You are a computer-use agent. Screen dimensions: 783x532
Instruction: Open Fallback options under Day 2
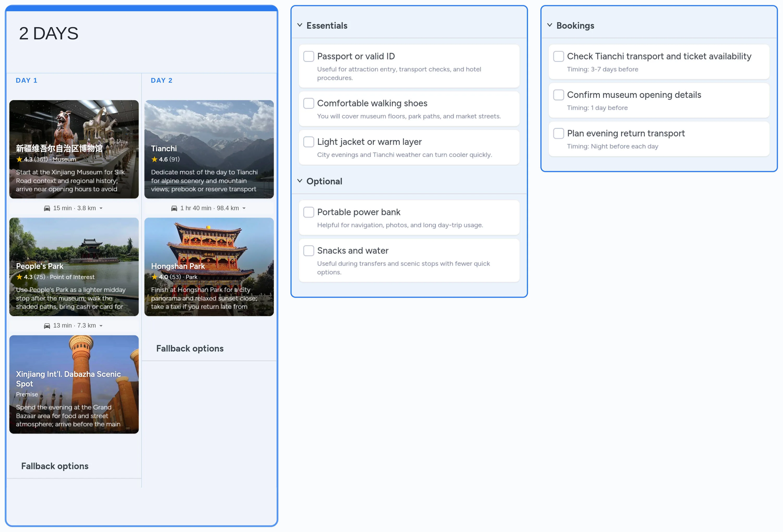click(x=190, y=348)
